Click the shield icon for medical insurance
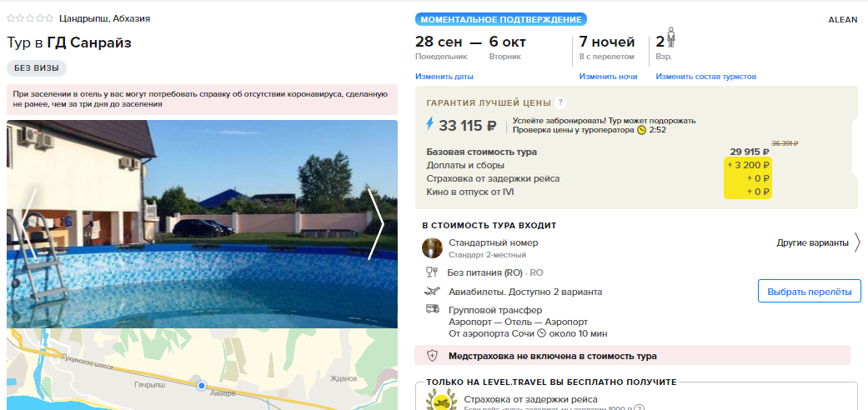Viewport: 868px width, 410px height. click(433, 356)
